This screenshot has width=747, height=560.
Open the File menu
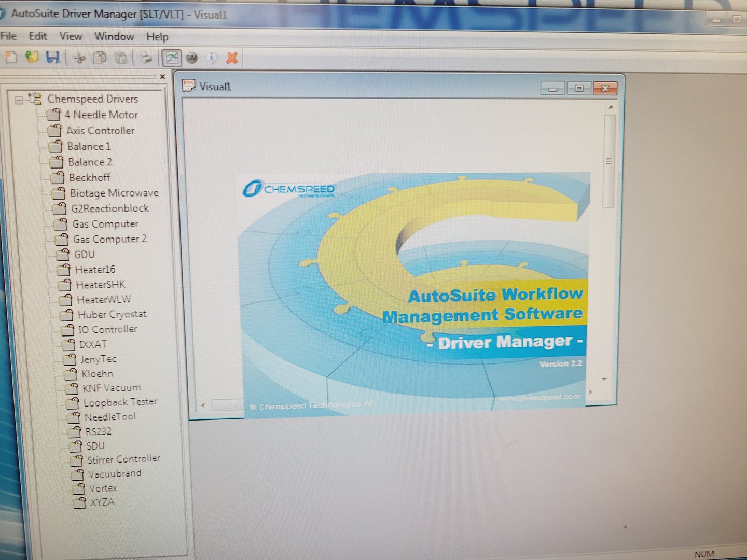point(8,36)
